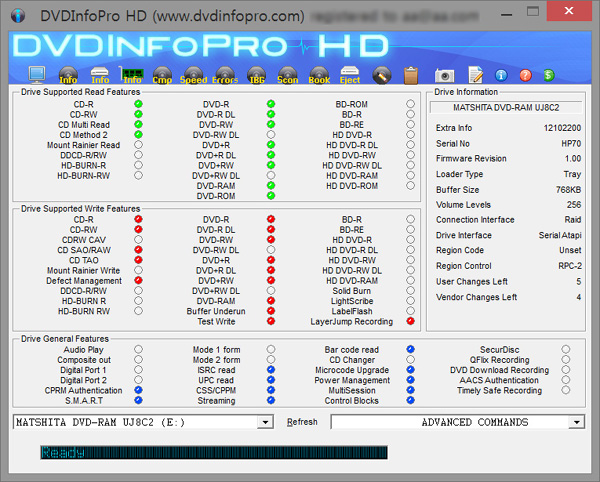Click the DVDInfoPro title bar app icon
Viewport: 600px width, 482px height.
point(18,16)
